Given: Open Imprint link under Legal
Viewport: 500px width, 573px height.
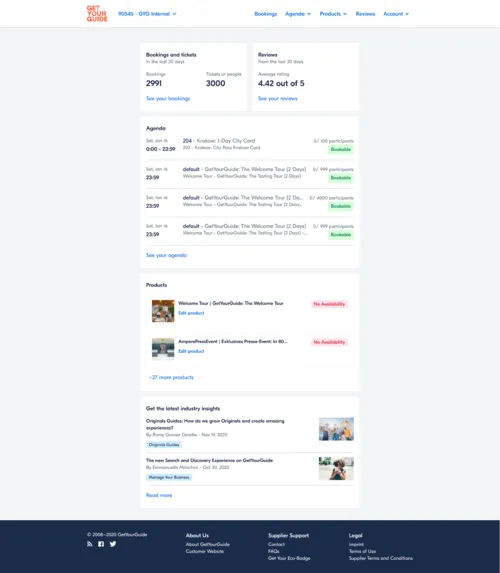Looking at the screenshot, I should click(356, 544).
